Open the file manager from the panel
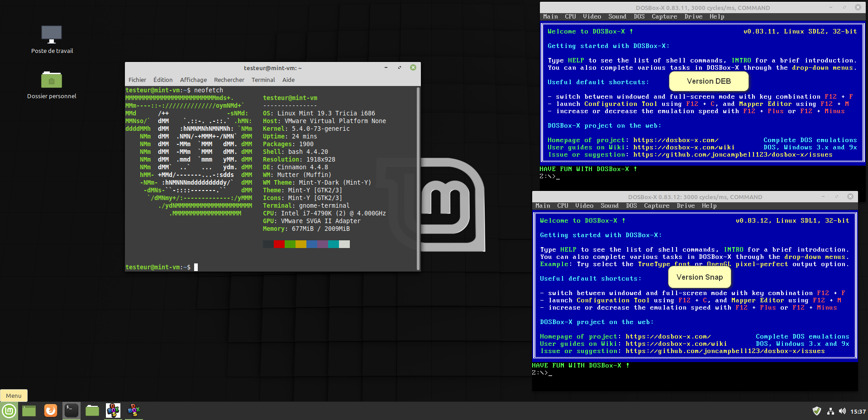The height and width of the screenshot is (420, 868). [x=92, y=410]
